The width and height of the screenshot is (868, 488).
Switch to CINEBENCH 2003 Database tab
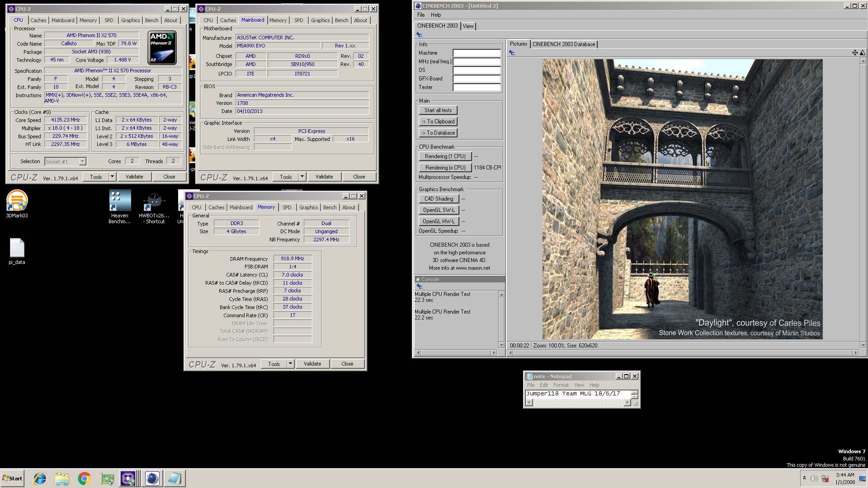(564, 44)
